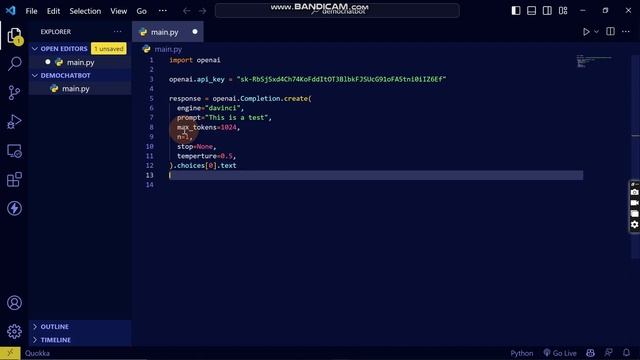
Task: Click the temperture=0.5 line
Action: [x=206, y=156]
